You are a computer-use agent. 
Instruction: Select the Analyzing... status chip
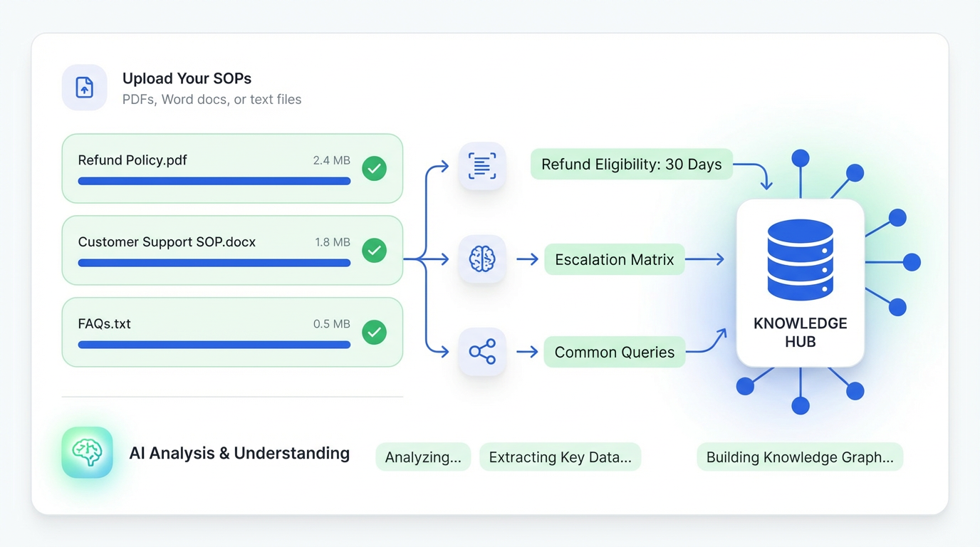tap(423, 457)
